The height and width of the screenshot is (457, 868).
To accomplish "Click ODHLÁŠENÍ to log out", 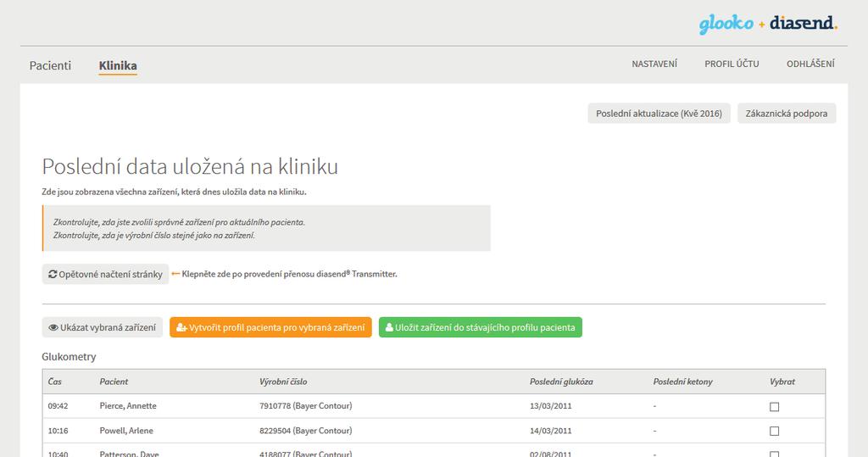I will pyautogui.click(x=810, y=64).
